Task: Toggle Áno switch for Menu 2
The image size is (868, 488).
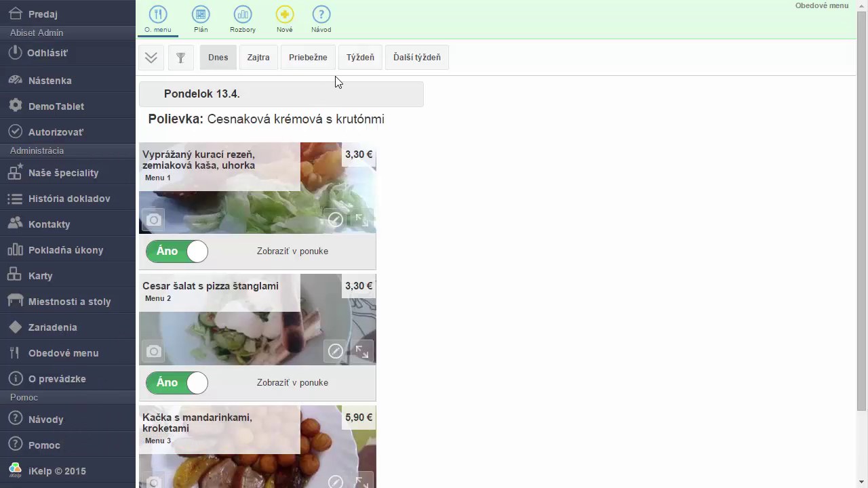Action: click(x=177, y=382)
